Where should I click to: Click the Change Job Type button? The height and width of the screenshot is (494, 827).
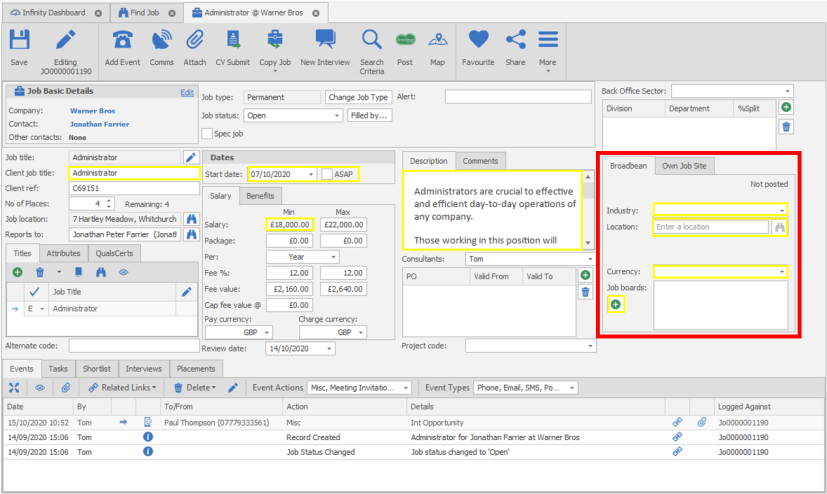pos(358,97)
